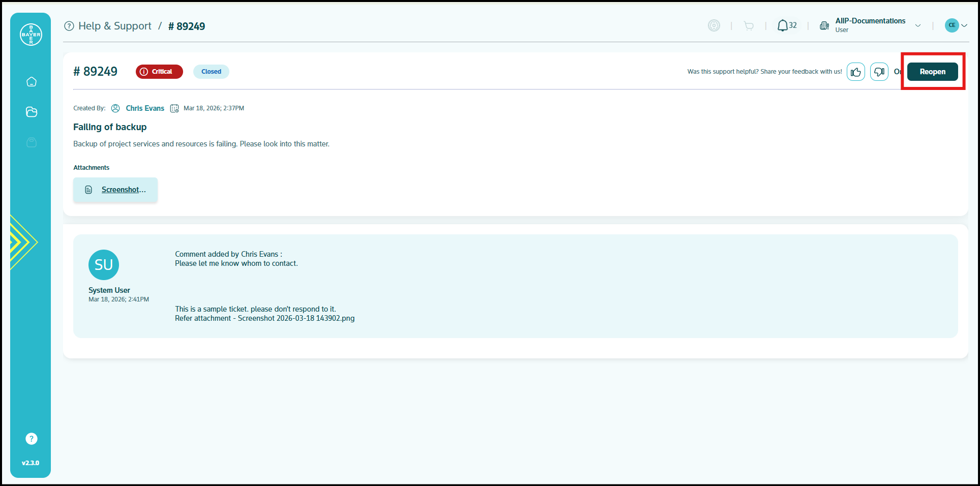Image resolution: width=980 pixels, height=486 pixels.
Task: Go to Help & Support breadcrumb
Action: 114,26
